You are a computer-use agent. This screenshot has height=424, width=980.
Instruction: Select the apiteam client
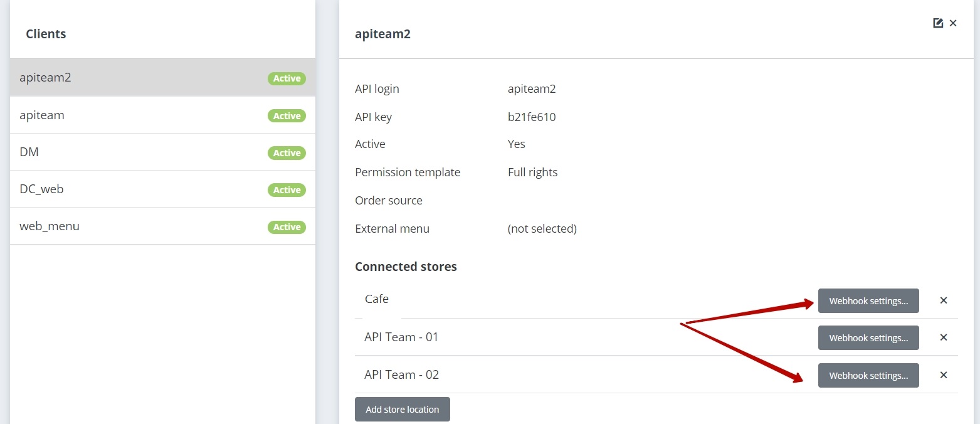42,115
